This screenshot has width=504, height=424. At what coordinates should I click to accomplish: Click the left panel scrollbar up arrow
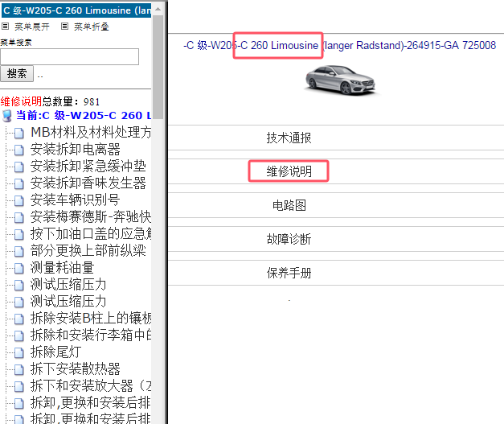[x=158, y=9]
